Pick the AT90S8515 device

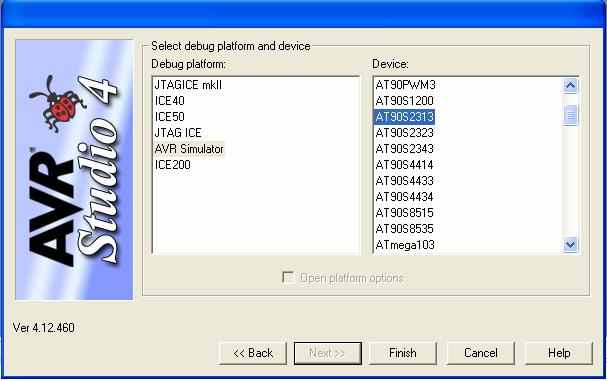pyautogui.click(x=405, y=213)
